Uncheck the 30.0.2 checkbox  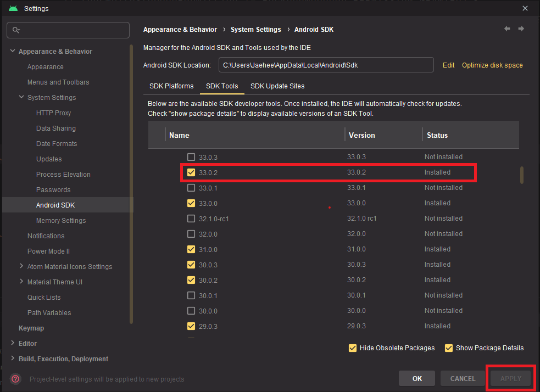(x=191, y=280)
